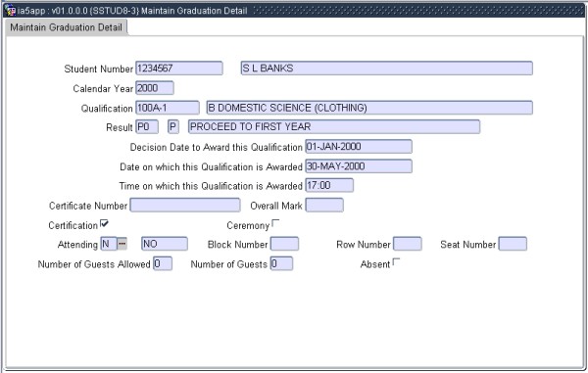Click the Number of Guests Allowed label
Image resolution: width=588 pixels, height=373 pixels.
[x=94, y=264]
